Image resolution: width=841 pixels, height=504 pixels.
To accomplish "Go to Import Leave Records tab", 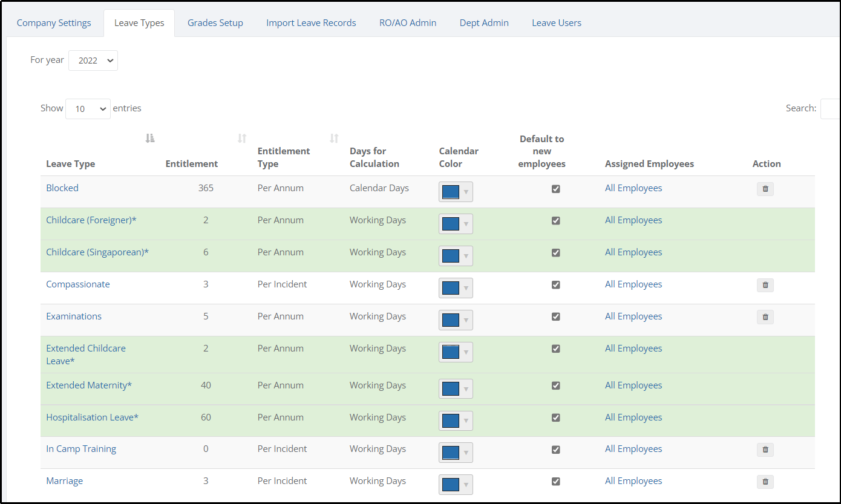I will point(311,23).
